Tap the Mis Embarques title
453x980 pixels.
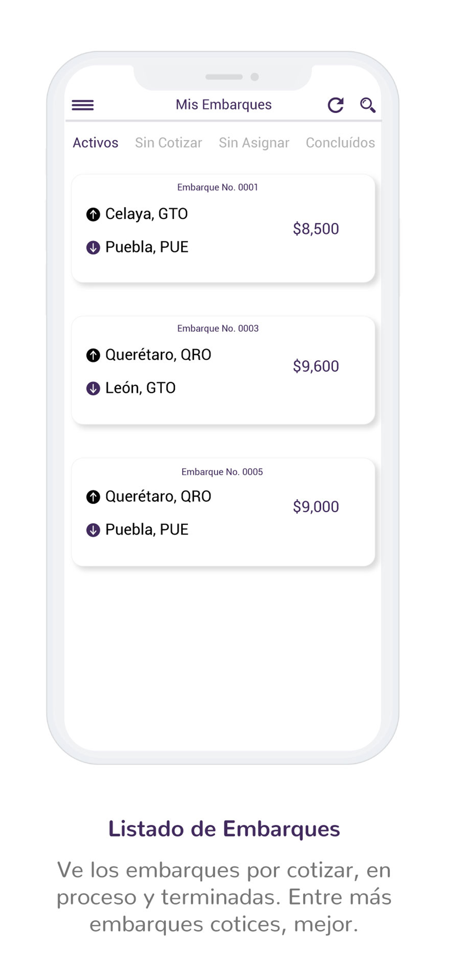click(x=224, y=105)
